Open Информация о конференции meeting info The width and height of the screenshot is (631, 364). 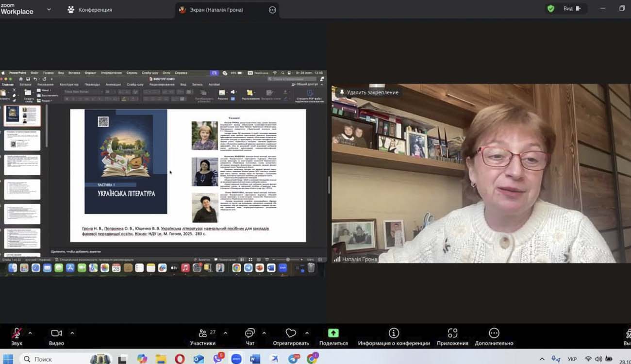pos(394,333)
